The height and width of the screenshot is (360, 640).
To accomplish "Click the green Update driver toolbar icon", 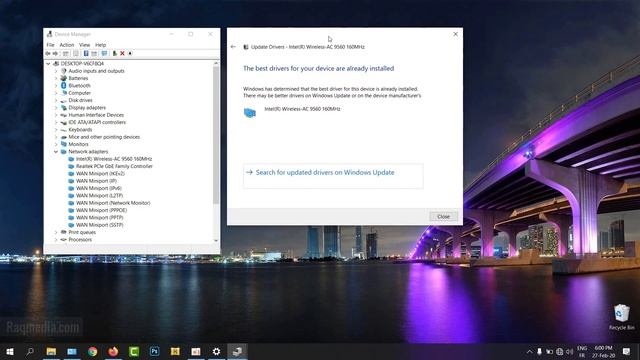I will 115,53.
